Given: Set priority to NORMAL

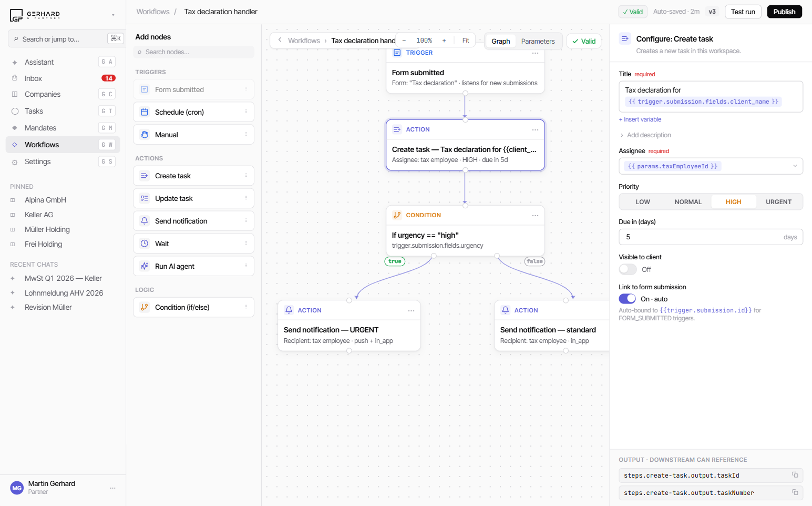Looking at the screenshot, I should 688,202.
